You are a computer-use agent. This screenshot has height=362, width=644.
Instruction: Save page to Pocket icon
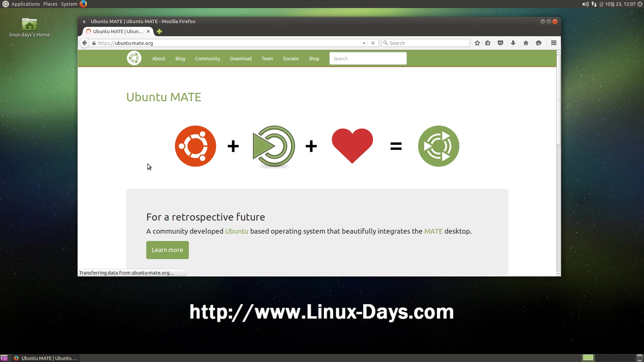tap(500, 43)
